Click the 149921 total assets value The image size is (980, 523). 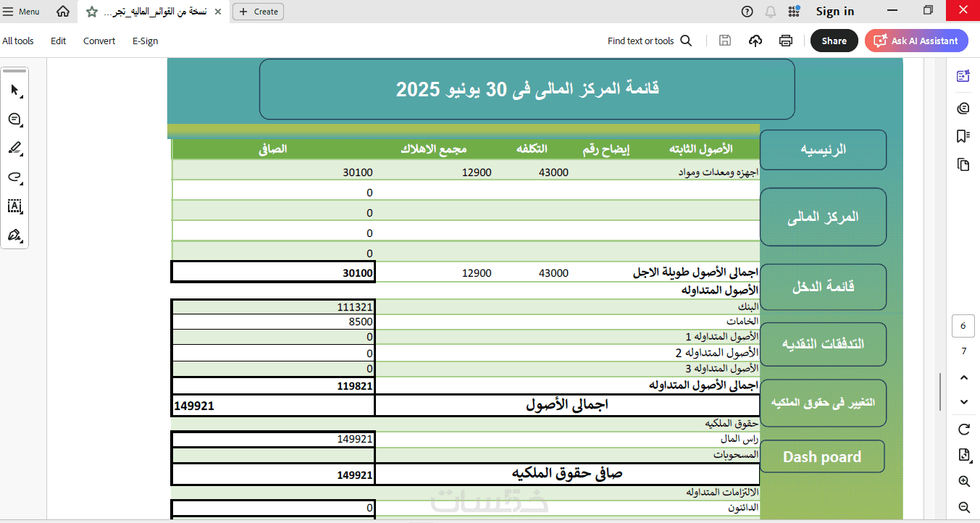click(194, 406)
